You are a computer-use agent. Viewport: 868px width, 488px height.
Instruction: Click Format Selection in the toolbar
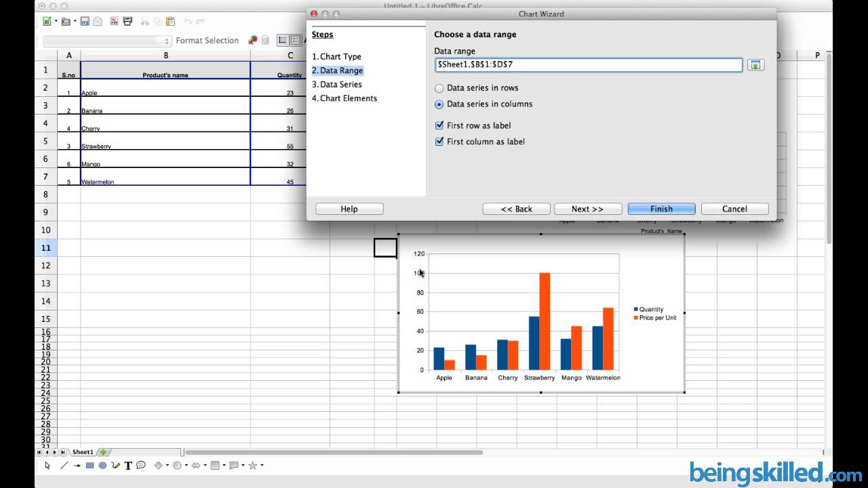click(x=208, y=41)
